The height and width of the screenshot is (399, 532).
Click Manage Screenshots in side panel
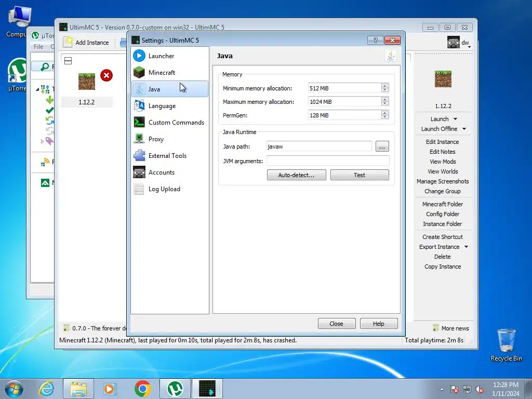pos(443,181)
